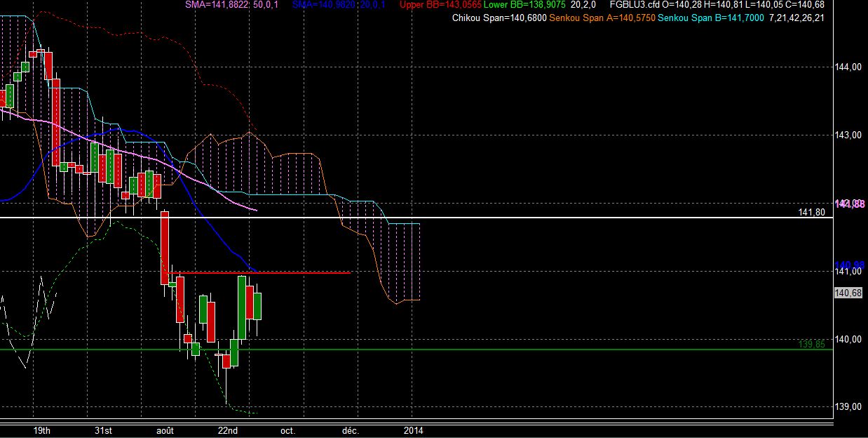Viewport: 868px width, 438px height.
Task: Click the 139,00 price axis label
Action: [x=848, y=408]
